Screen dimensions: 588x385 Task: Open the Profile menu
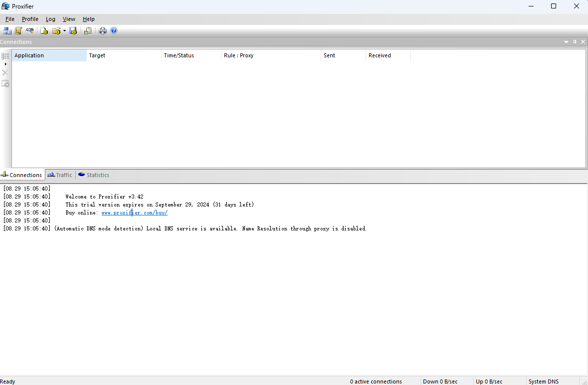click(x=30, y=19)
